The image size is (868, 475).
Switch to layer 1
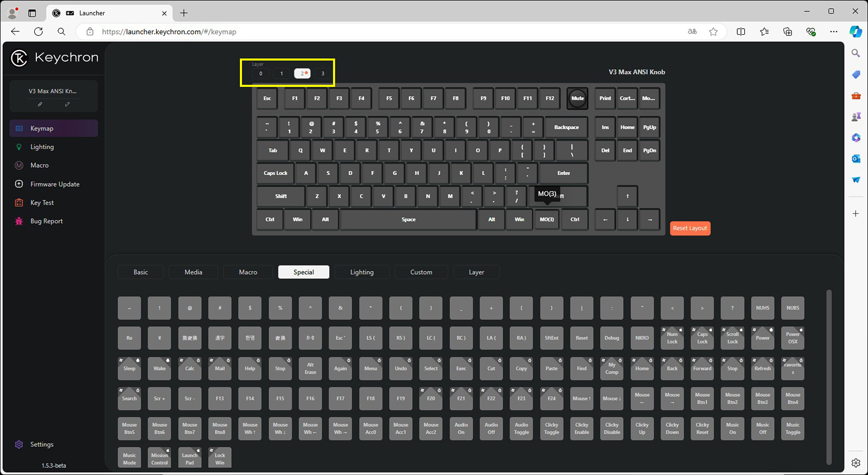[x=282, y=73]
